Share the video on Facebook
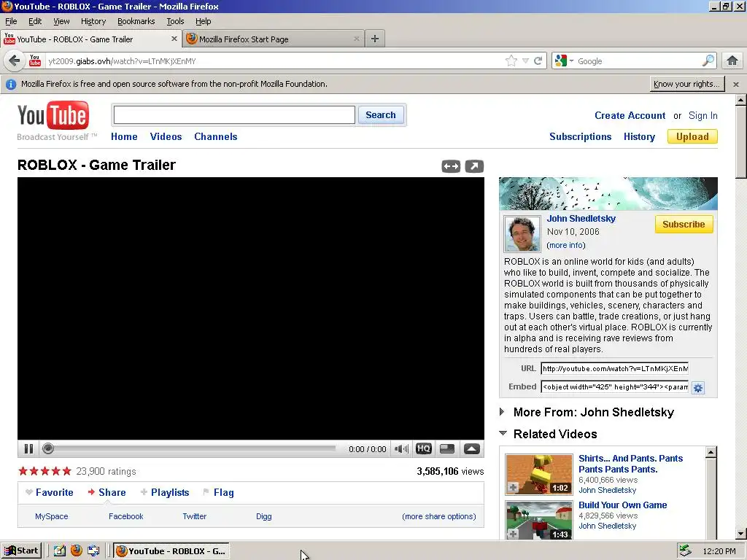 125,516
